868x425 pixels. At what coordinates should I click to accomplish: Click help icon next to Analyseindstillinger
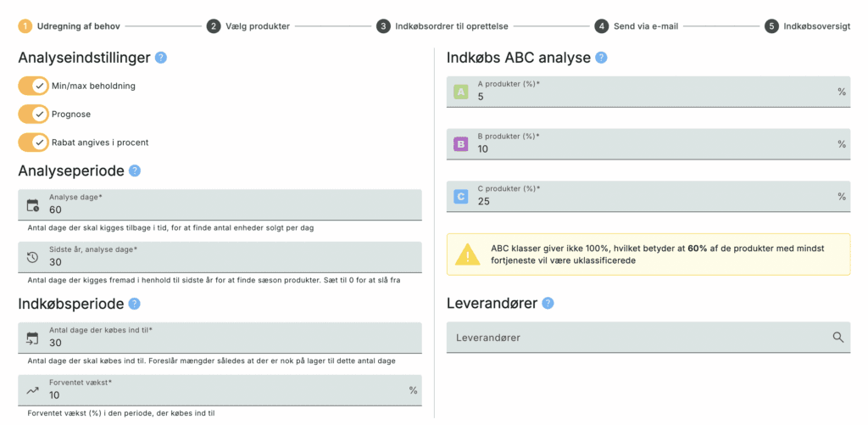point(161,59)
